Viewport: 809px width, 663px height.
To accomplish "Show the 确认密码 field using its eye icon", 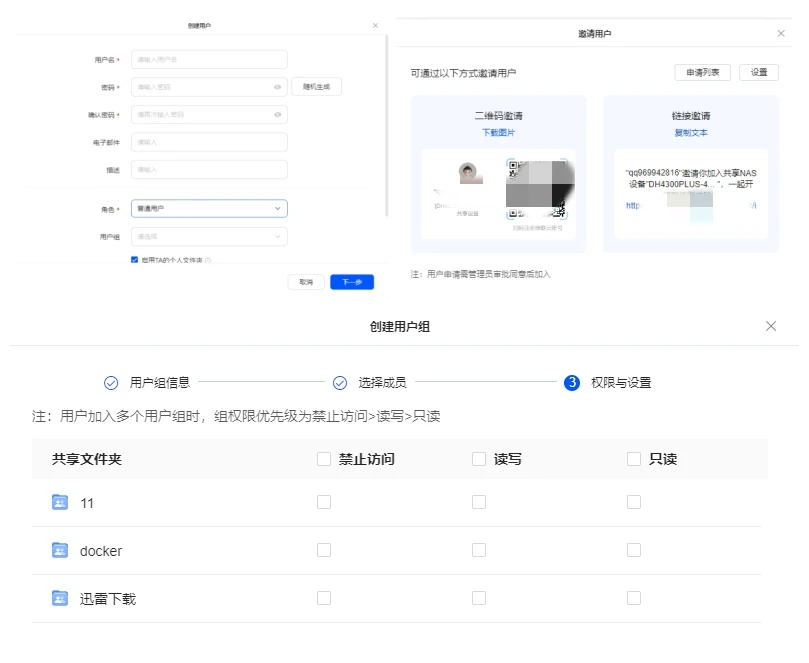I will (277, 115).
